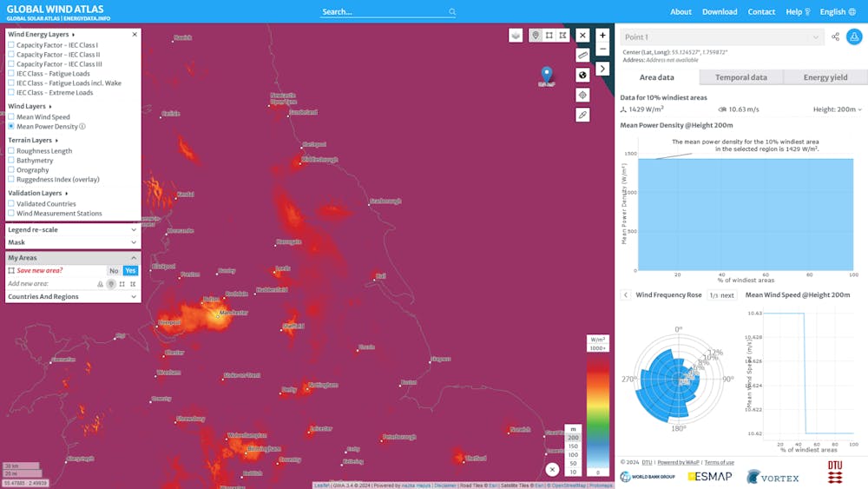Enable Roughness Length terrain layer
The width and height of the screenshot is (868, 489).
pos(11,150)
